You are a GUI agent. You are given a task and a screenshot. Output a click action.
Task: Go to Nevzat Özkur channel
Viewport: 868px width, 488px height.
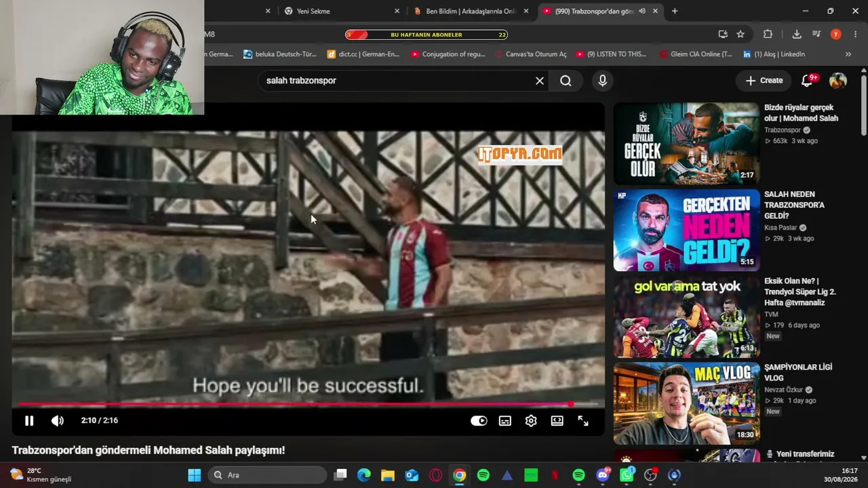[x=783, y=390]
